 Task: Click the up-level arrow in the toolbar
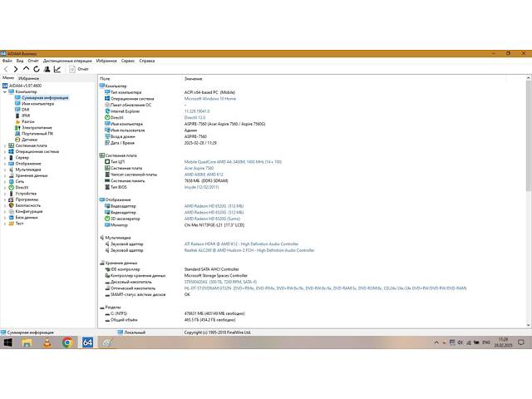[26, 69]
